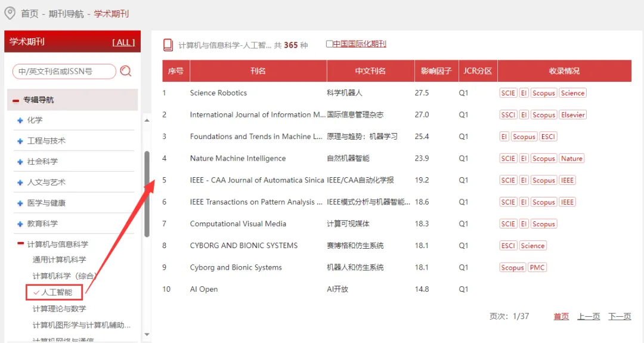644x343 pixels.
Task: Open 期刊导航 in breadcrumb
Action: [x=66, y=14]
